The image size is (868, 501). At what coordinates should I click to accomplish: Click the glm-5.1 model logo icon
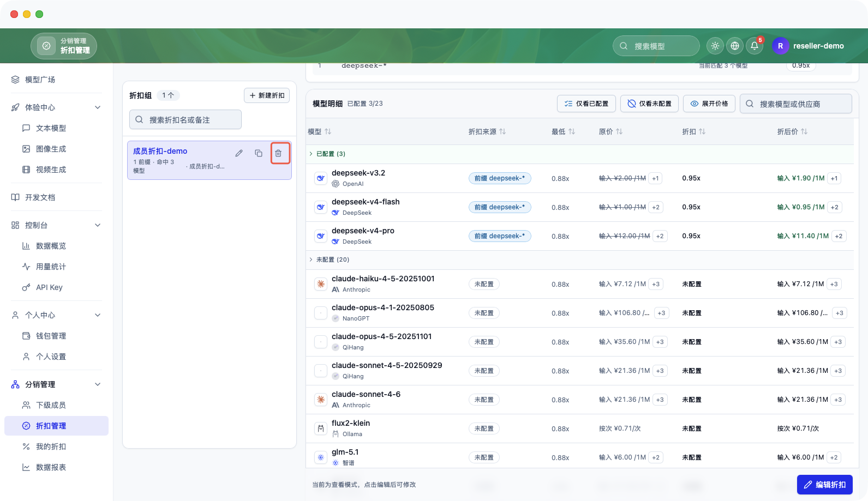pos(321,457)
